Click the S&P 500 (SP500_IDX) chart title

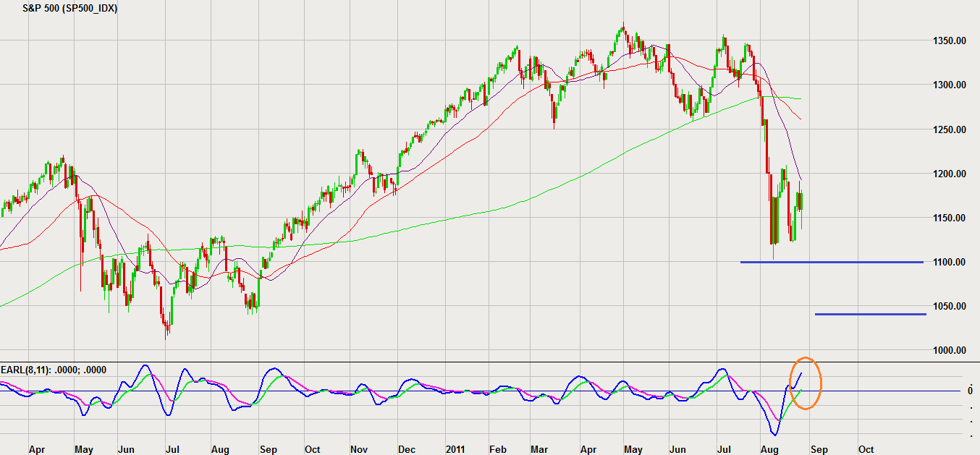click(69, 7)
